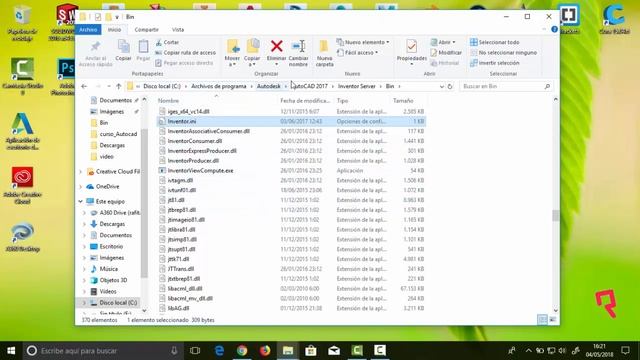Open address bar history dropdown arrow
Screen dimensions: 640x360
click(x=442, y=87)
